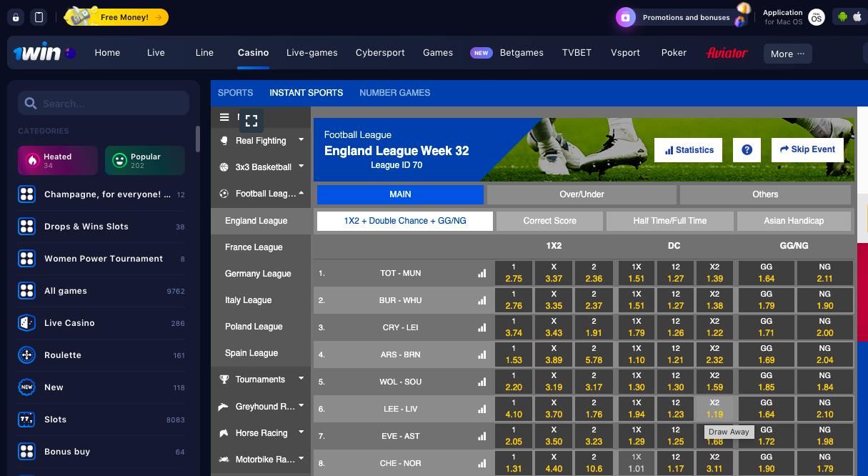Switch to the Over/Under market tab
The image size is (868, 476).
tap(582, 194)
